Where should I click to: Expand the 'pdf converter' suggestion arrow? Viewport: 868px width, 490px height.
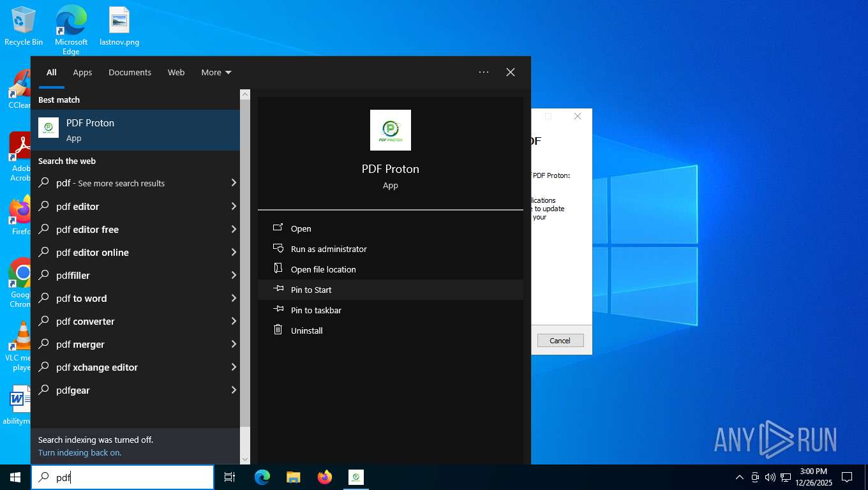(x=234, y=321)
